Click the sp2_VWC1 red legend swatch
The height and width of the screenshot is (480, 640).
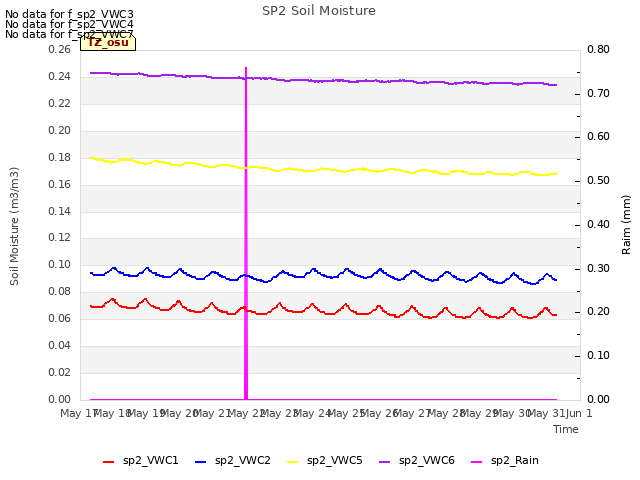pos(109,462)
